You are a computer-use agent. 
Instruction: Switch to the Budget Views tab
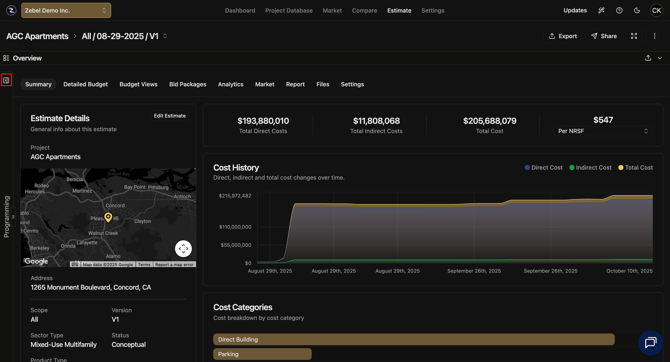[x=138, y=84]
